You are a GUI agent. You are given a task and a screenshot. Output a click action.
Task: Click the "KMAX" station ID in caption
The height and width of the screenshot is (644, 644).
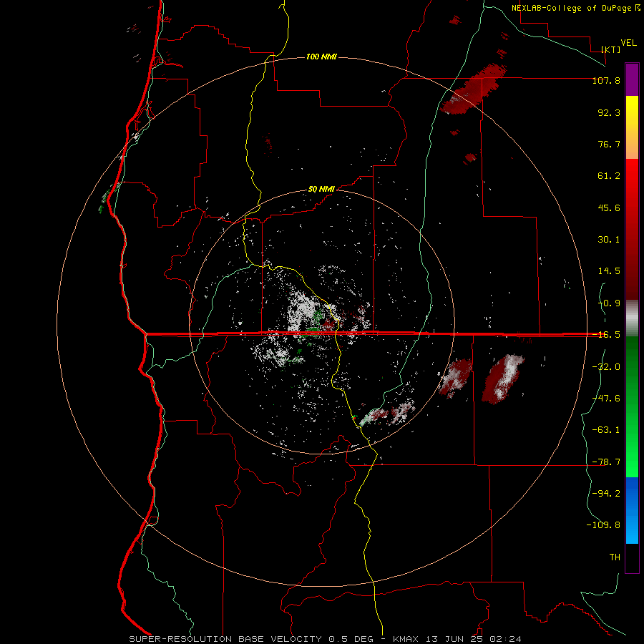point(408,639)
